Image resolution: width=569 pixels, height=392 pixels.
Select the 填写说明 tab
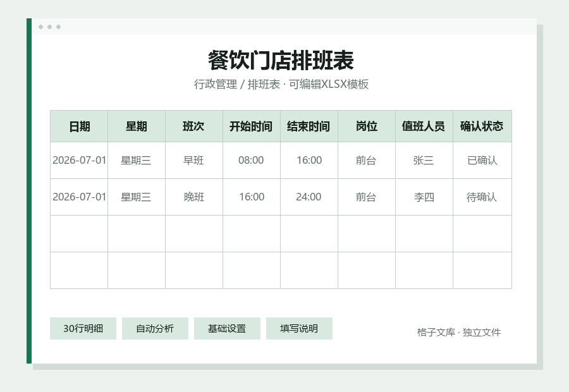pos(299,329)
